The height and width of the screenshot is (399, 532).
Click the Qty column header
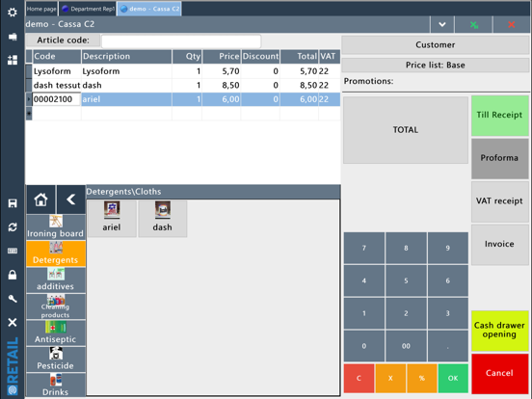(x=187, y=56)
